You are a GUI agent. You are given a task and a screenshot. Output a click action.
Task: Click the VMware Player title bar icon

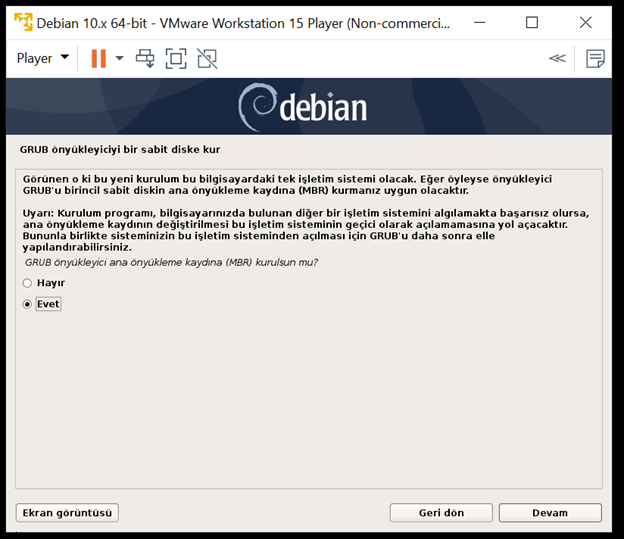(x=23, y=22)
